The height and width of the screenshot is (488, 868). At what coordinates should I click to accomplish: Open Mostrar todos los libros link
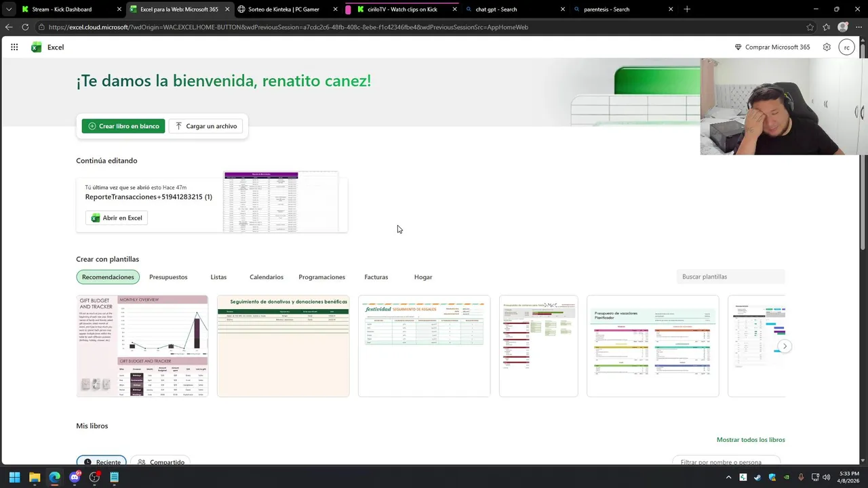point(751,439)
